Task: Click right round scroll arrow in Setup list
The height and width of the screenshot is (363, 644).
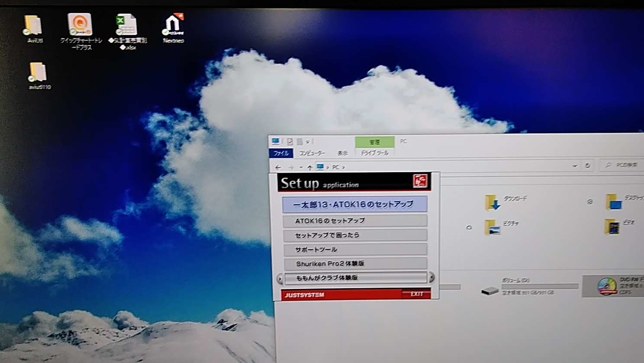Action: point(431,278)
